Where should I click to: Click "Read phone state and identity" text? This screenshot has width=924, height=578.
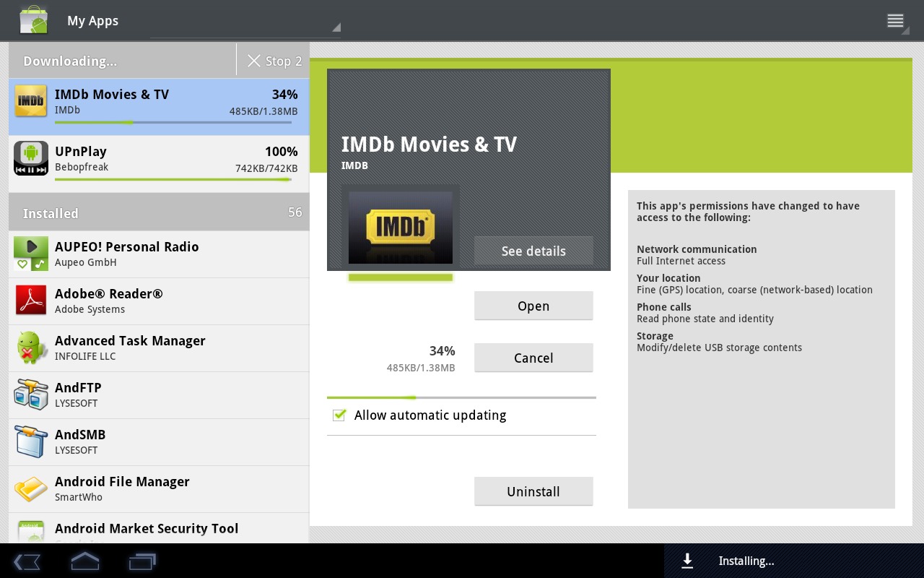[705, 319]
